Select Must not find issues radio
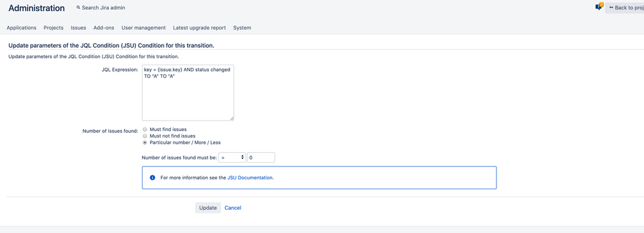The height and width of the screenshot is (233, 644). pyautogui.click(x=144, y=136)
